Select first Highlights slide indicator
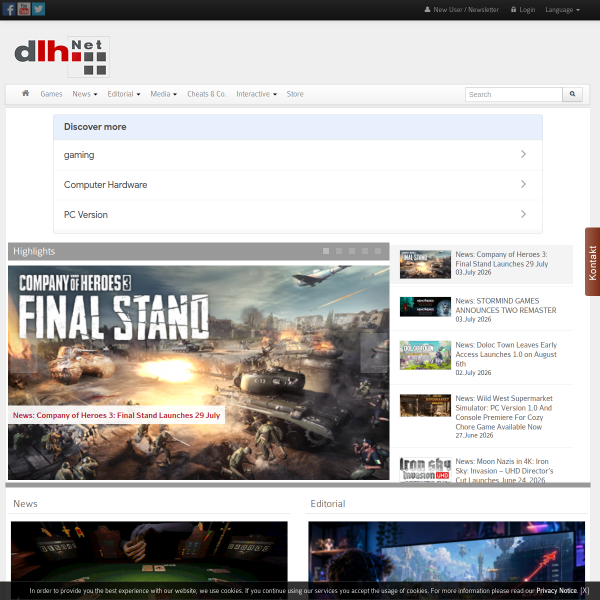Image resolution: width=600 pixels, height=600 pixels. [x=326, y=251]
